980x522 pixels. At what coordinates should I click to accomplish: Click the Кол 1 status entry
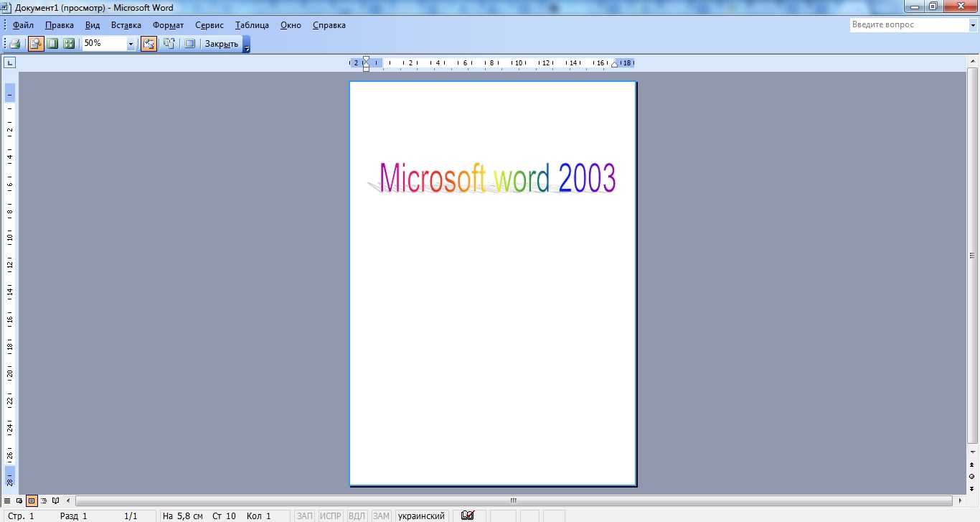pyautogui.click(x=258, y=516)
